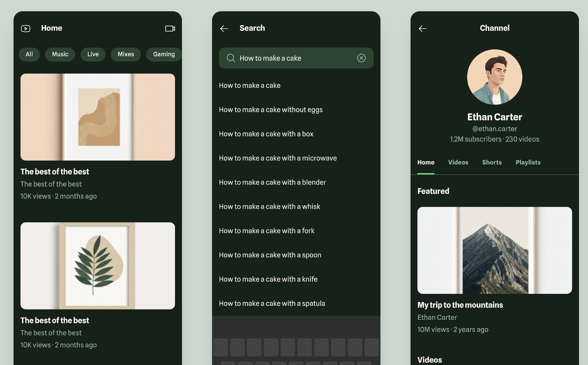Click the play logo icon beside Home
Viewport: 588px width, 365px height.
tap(26, 28)
